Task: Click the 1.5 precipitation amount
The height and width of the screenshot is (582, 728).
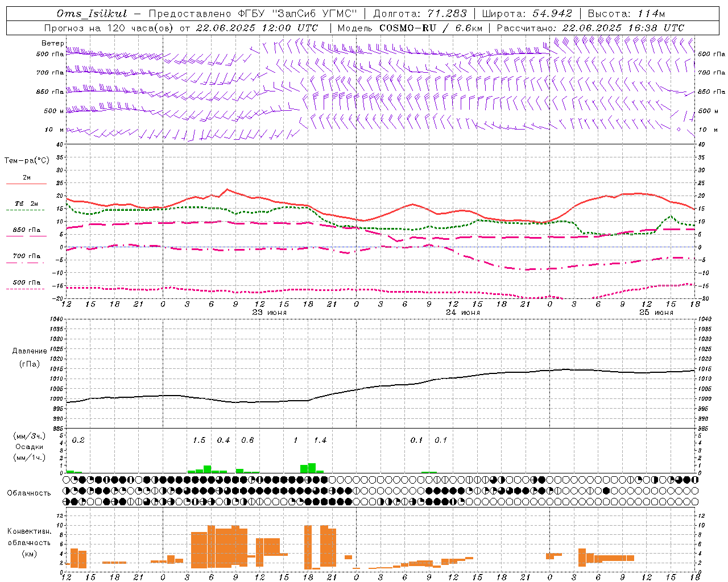Action: (x=199, y=440)
